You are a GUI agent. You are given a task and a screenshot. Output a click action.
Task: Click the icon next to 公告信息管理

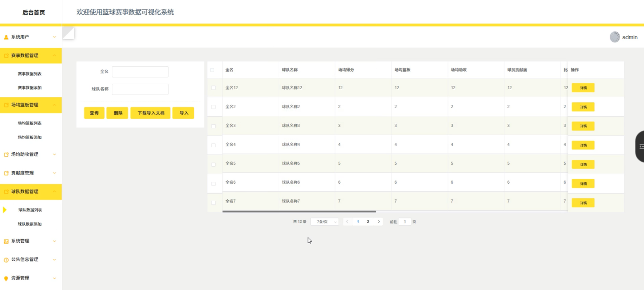6,260
